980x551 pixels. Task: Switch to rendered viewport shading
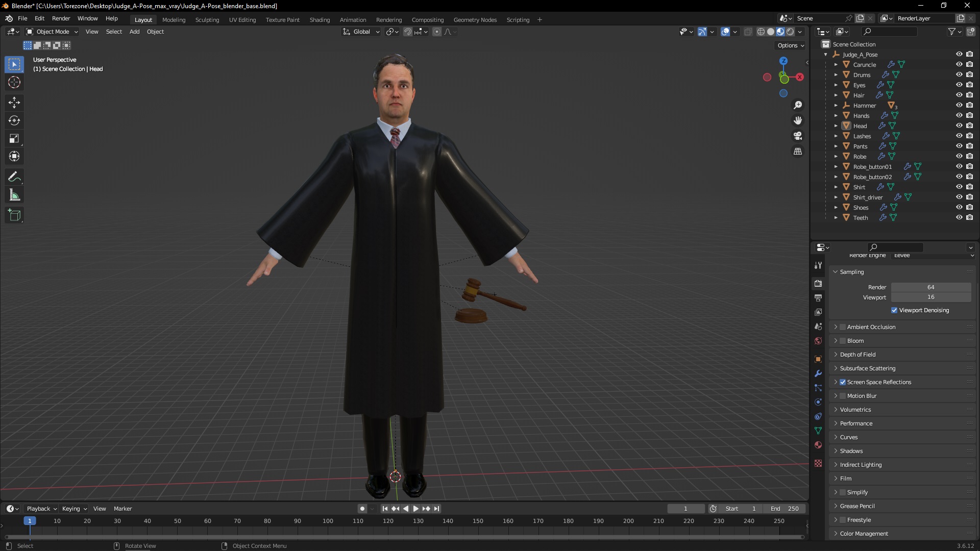click(790, 32)
